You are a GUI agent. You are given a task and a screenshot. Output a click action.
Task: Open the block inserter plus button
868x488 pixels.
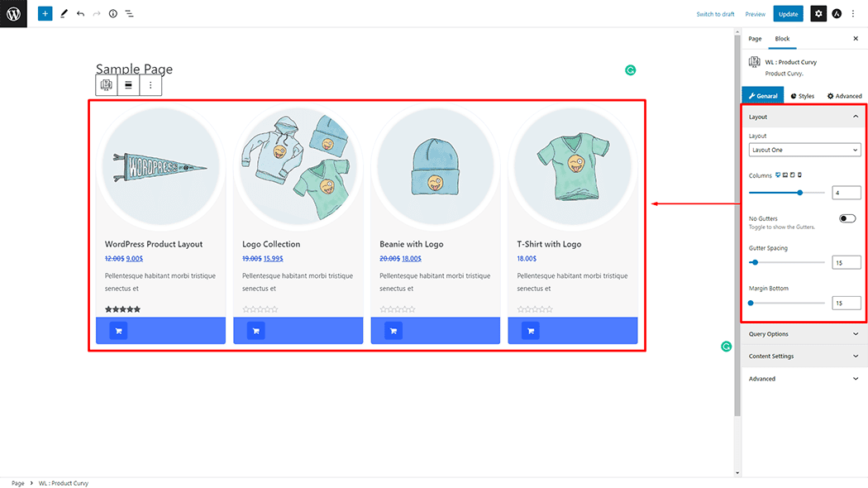pos(45,14)
